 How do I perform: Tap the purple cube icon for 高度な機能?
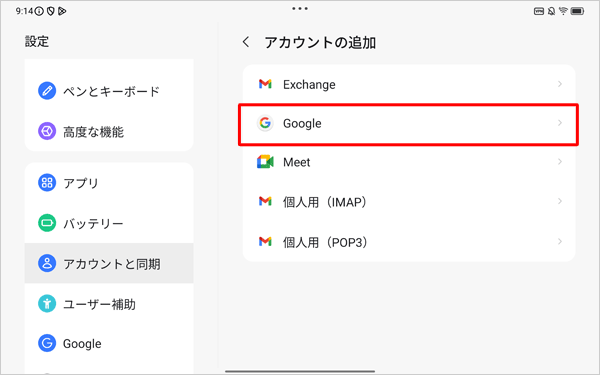click(x=47, y=131)
